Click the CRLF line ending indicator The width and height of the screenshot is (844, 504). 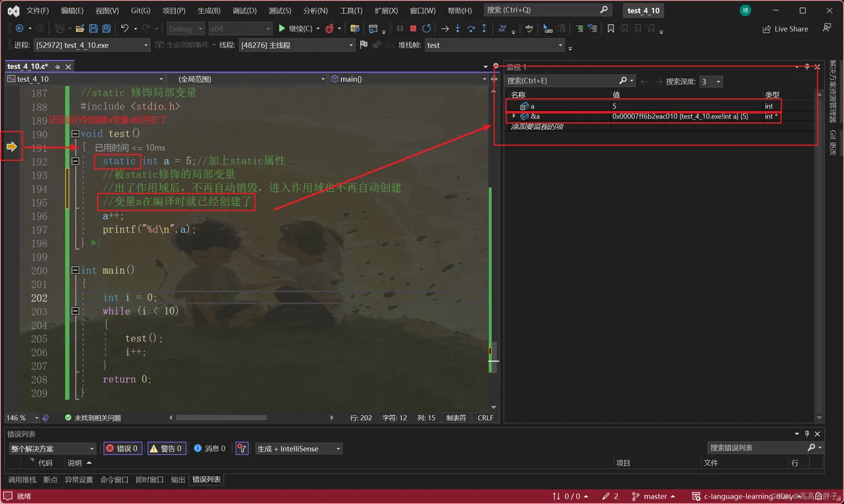(485, 418)
